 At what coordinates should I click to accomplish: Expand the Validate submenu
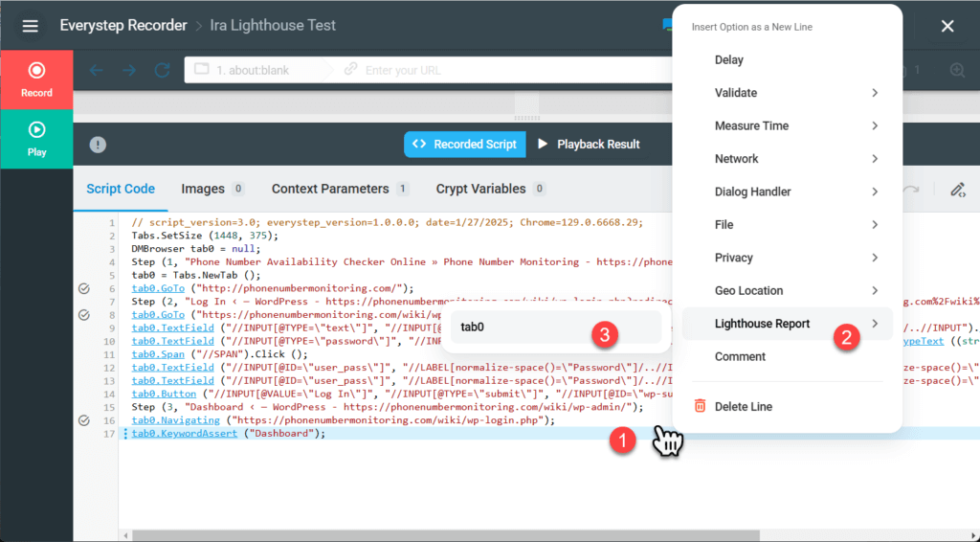(792, 93)
